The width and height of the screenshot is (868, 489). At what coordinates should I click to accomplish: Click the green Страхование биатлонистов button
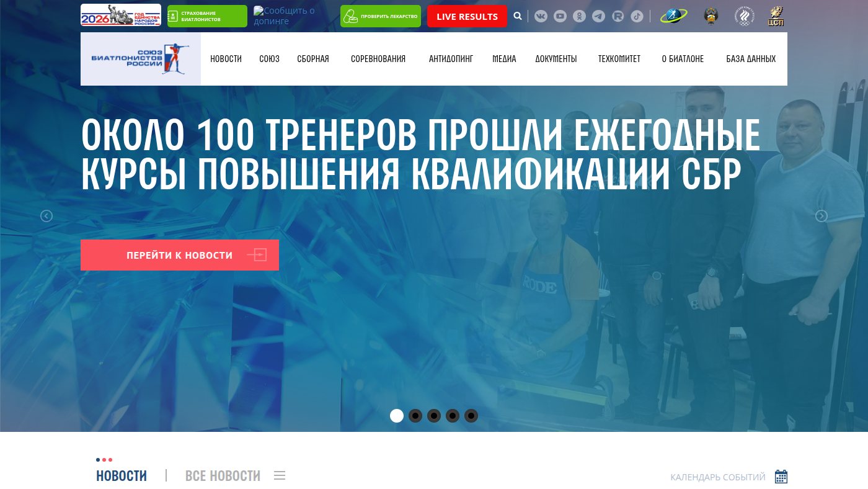click(207, 16)
